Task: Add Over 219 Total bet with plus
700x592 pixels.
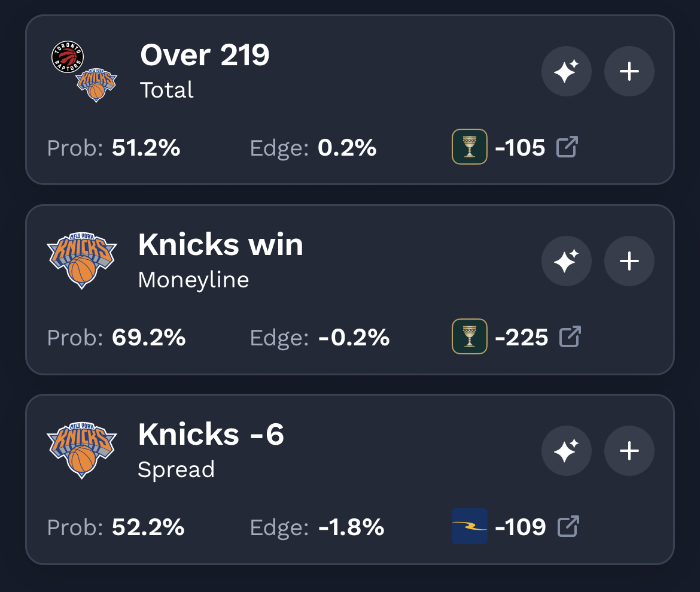Action: pos(629,72)
